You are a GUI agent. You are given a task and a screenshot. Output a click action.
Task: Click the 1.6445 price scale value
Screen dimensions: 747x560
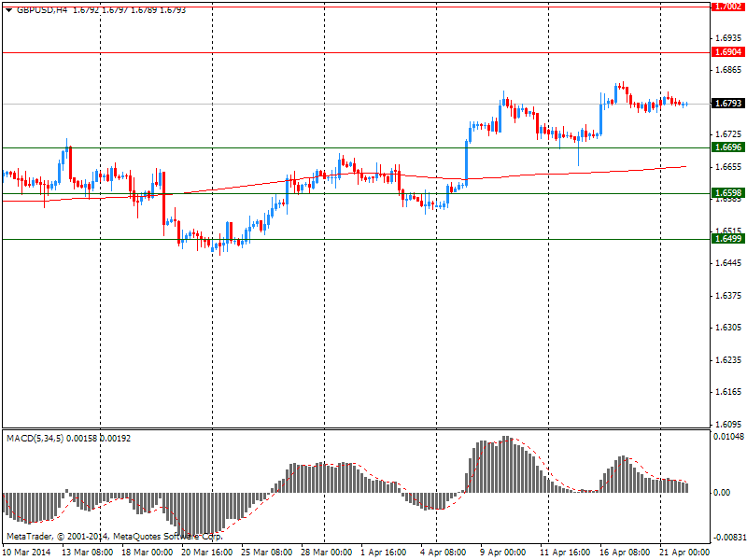(728, 263)
